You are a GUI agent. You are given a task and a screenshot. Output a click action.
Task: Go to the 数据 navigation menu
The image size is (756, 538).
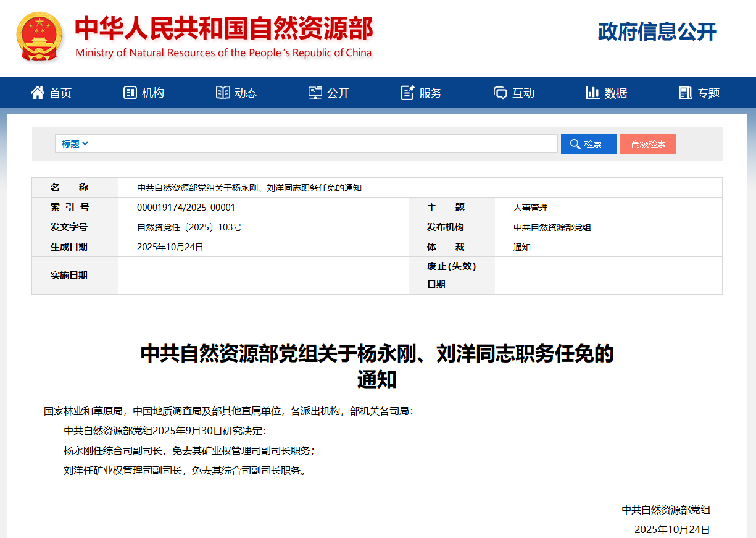(x=616, y=93)
